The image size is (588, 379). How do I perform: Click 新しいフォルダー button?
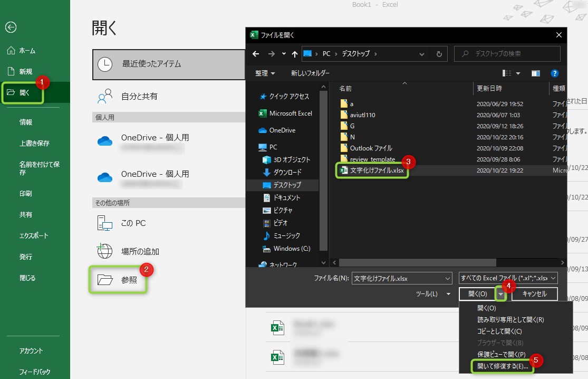coord(310,73)
